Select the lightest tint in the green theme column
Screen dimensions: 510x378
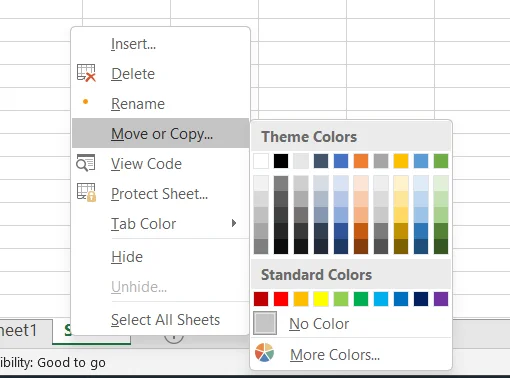[441, 183]
